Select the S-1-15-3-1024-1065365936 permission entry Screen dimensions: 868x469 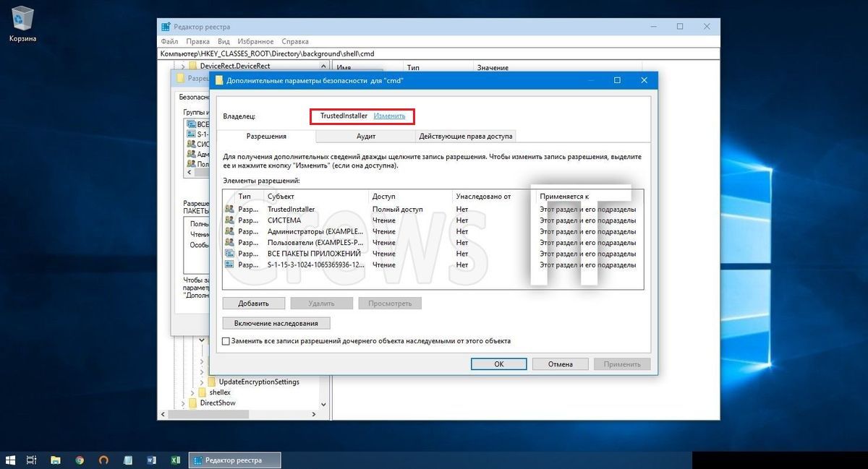point(433,264)
